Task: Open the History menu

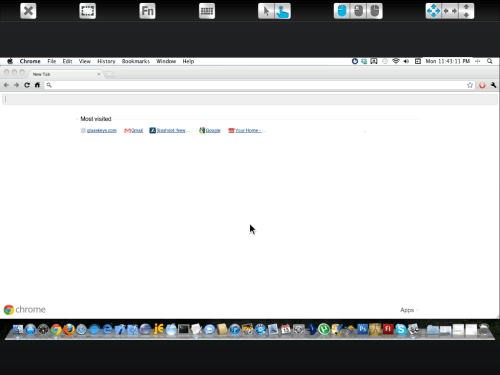Action: coord(106,61)
